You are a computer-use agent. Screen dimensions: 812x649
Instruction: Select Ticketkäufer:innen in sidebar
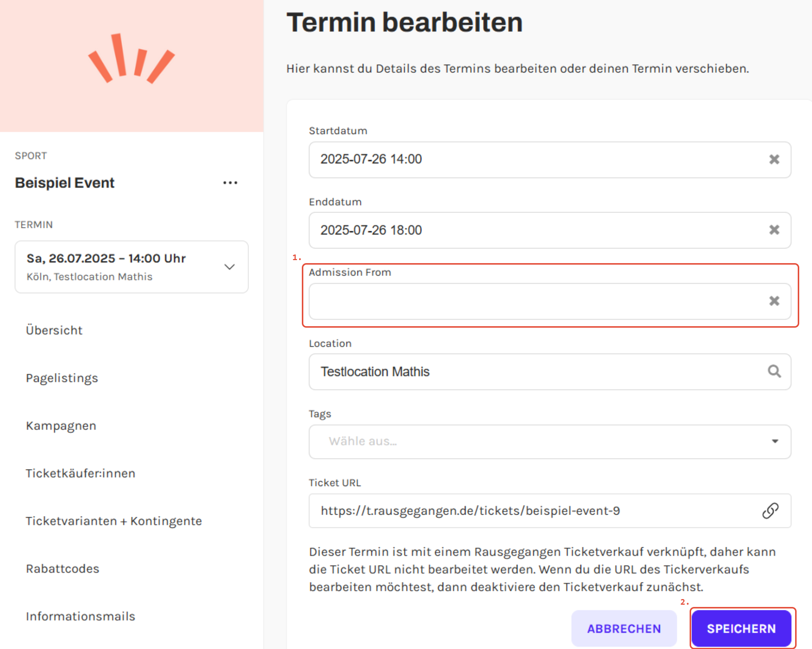[x=80, y=473]
